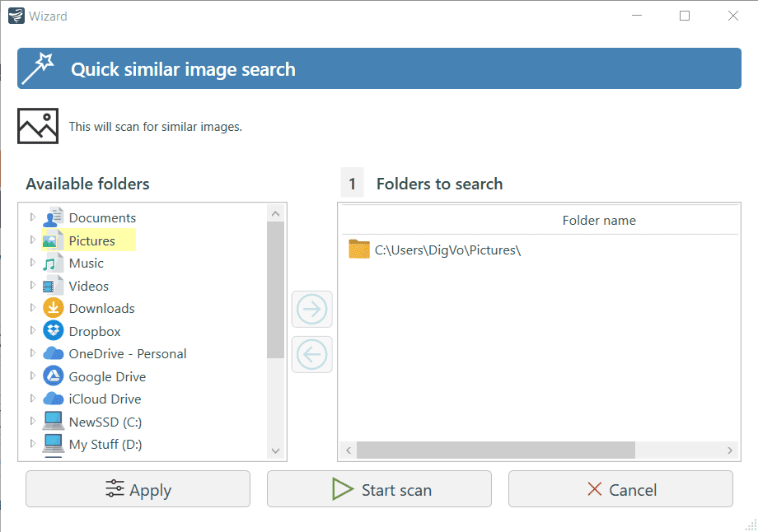Click the Folder name column header
758x532 pixels.
pos(598,221)
